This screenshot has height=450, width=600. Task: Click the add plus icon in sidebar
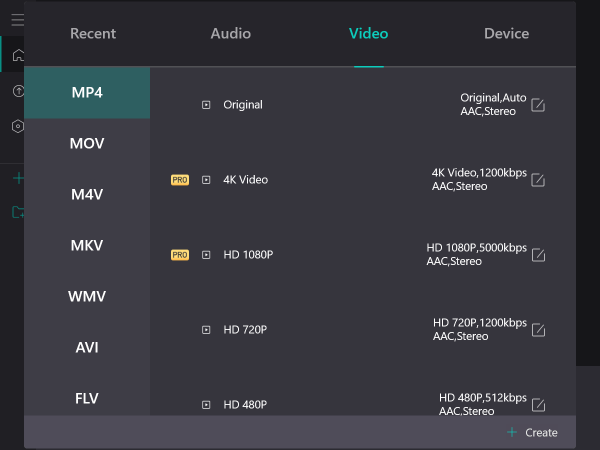(18, 178)
